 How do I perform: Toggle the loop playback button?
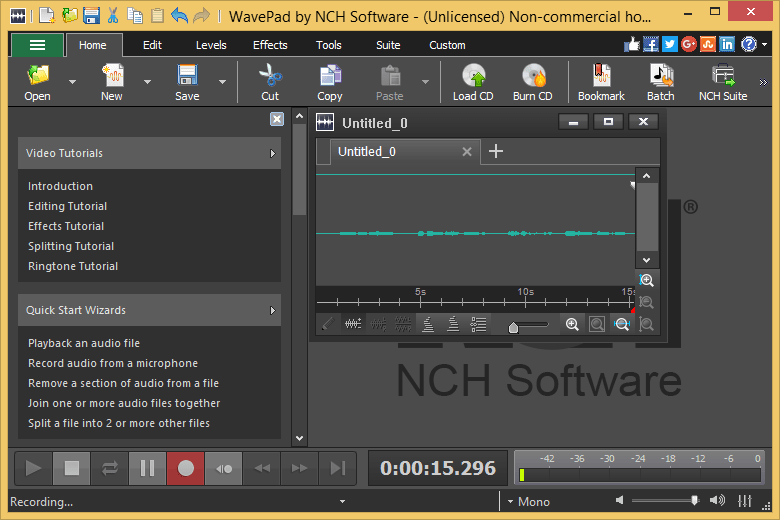tap(109, 468)
